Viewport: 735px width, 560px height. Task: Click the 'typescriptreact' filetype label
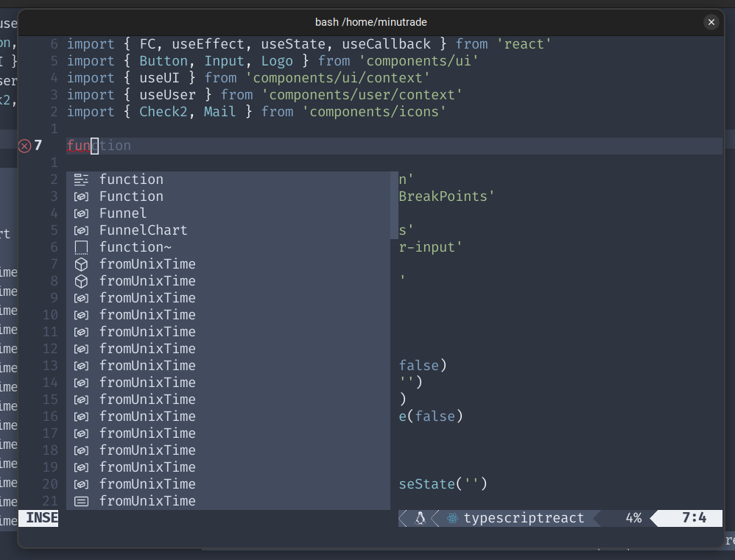pos(524,518)
